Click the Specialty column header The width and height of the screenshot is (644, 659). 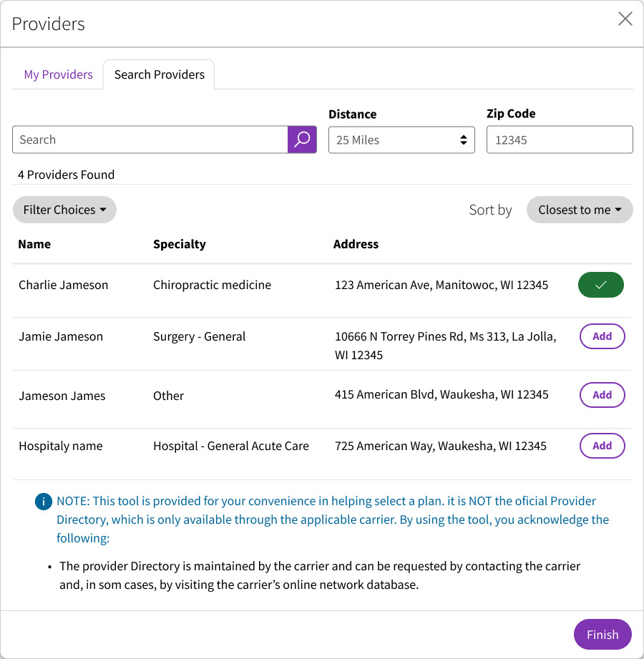coord(179,244)
